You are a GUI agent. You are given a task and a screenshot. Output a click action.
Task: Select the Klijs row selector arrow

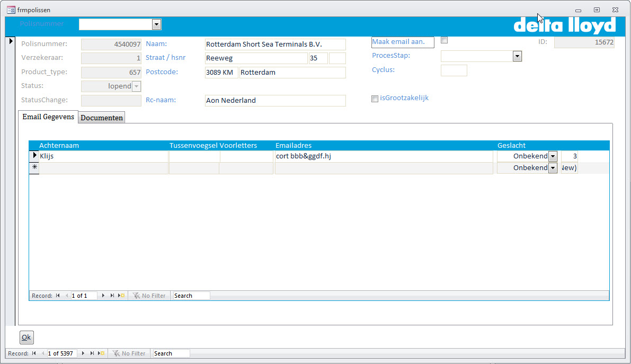coord(34,156)
